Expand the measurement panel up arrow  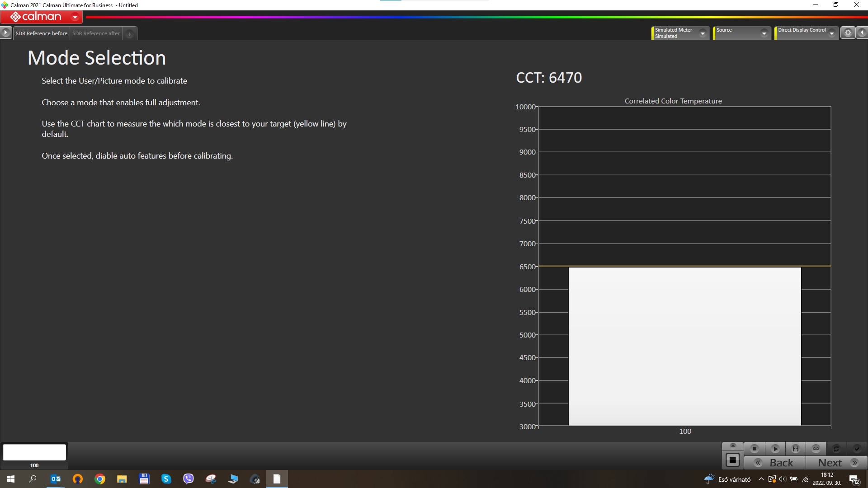click(x=733, y=446)
